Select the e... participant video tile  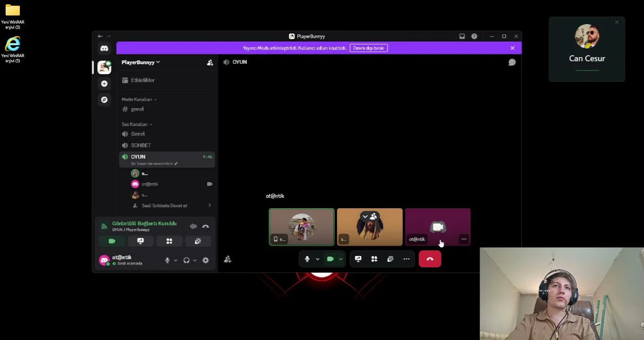coord(302,227)
